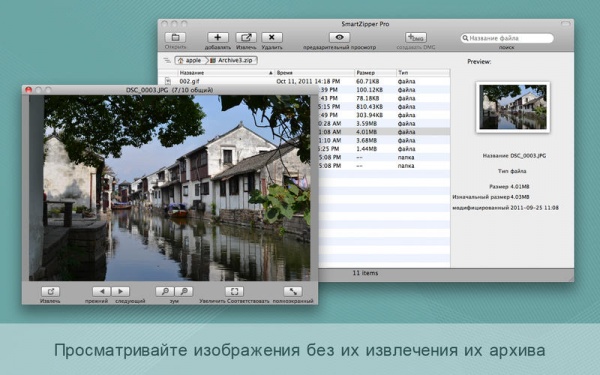Screen dimensions: 600x375
Task: Sort by the Время column header
Action: [315, 72]
